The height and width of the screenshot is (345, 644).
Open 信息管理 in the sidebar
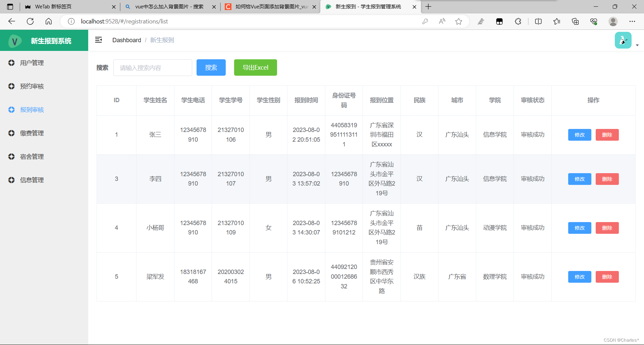click(x=44, y=180)
